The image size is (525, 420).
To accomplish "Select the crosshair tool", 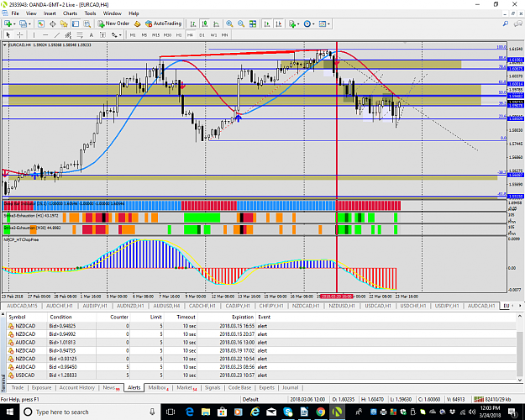I will coord(20,34).
